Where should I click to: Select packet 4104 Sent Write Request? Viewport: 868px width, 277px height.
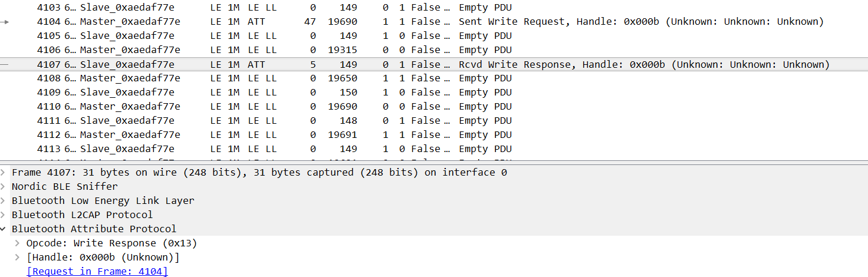click(x=354, y=22)
